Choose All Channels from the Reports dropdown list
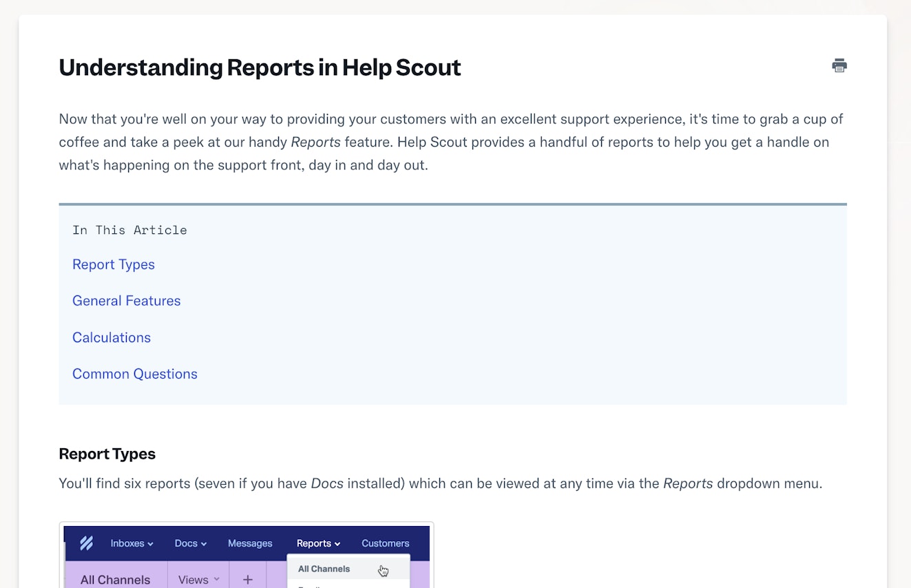 [324, 569]
